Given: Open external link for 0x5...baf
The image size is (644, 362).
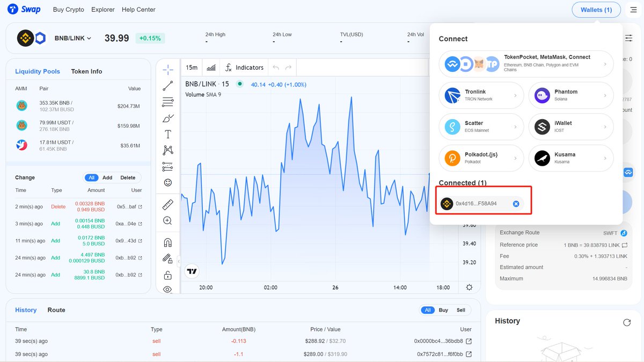Looking at the screenshot, I should tap(140, 206).
